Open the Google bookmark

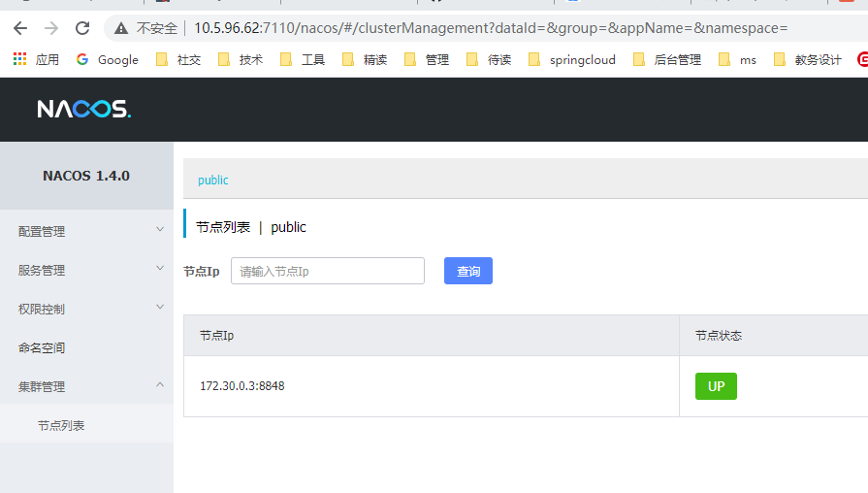(108, 60)
